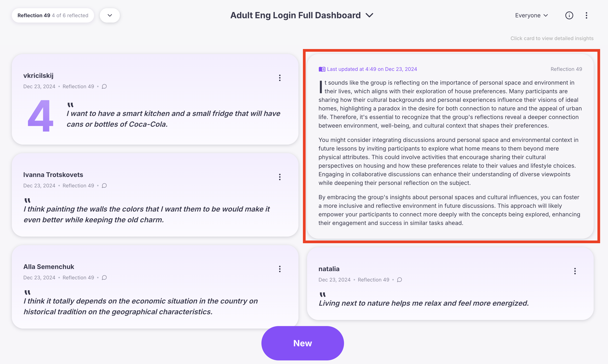Open options menu on vkricilskij's card
The height and width of the screenshot is (364, 608).
[x=280, y=78]
